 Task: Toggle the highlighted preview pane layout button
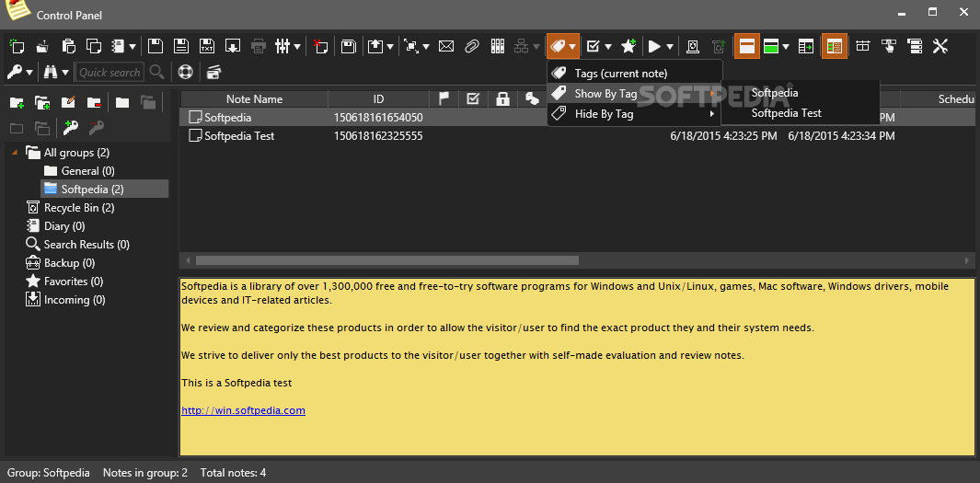(x=746, y=46)
